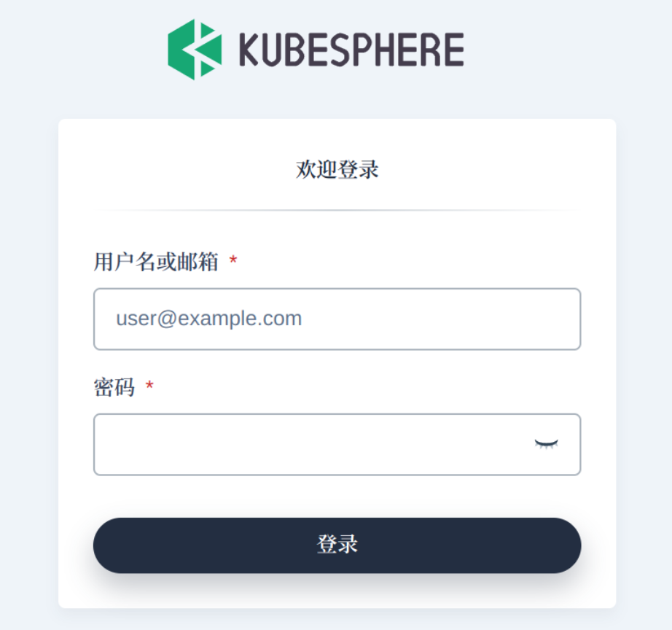The width and height of the screenshot is (672, 630).
Task: Click the dark rounded 登录 login button
Action: 337,545
